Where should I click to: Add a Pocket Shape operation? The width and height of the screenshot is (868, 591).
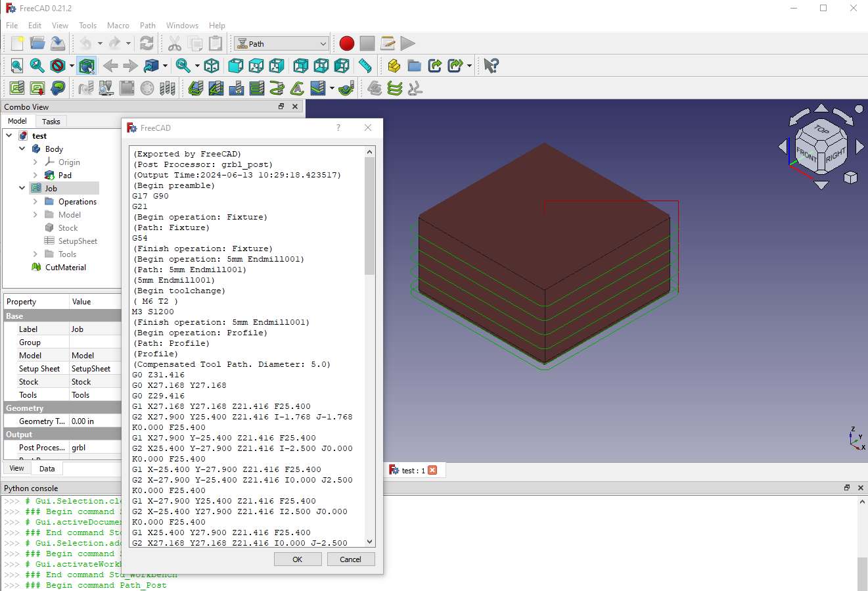point(216,88)
